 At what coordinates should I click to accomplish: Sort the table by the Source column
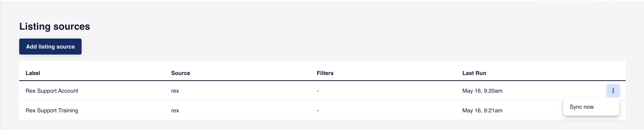(180, 73)
